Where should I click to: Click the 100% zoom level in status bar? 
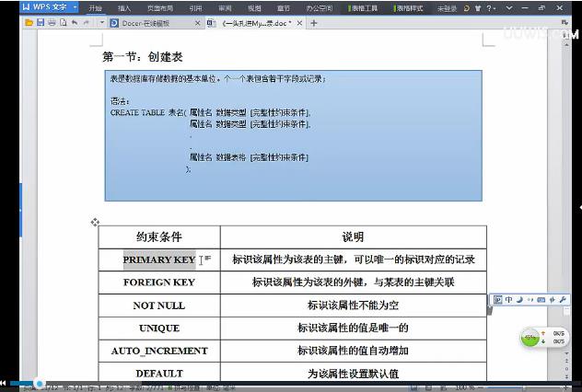[464, 388]
